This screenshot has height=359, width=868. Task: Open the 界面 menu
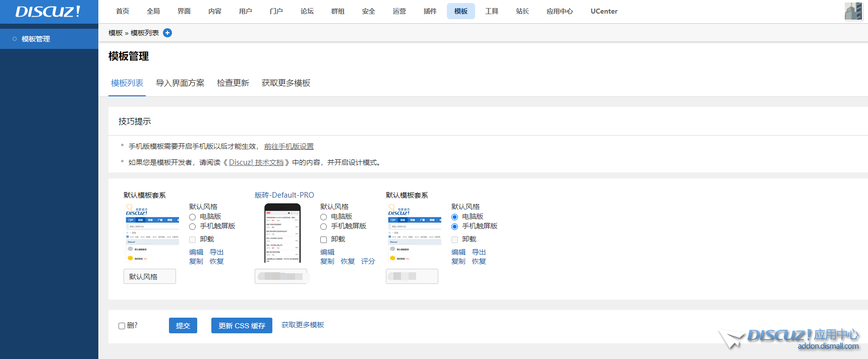(x=184, y=11)
